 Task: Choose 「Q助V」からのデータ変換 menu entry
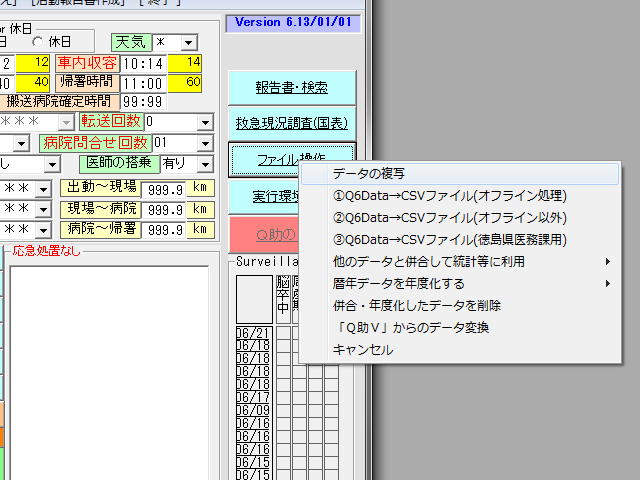click(410, 328)
